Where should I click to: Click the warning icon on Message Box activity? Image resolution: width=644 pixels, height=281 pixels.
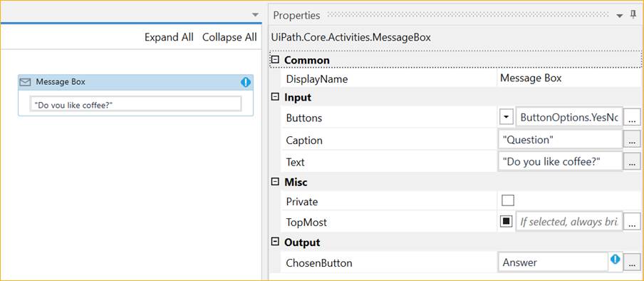point(246,82)
